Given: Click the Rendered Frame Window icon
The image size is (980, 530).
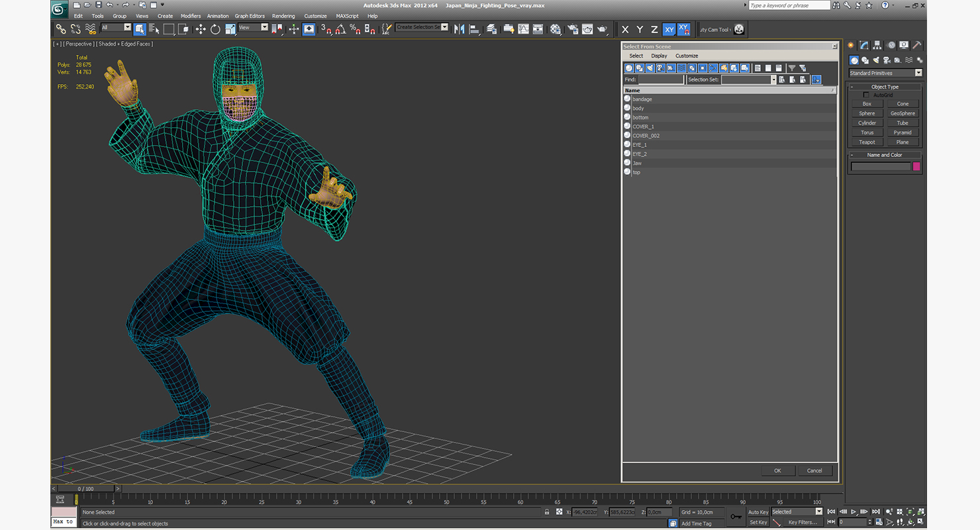Looking at the screenshot, I should (587, 29).
